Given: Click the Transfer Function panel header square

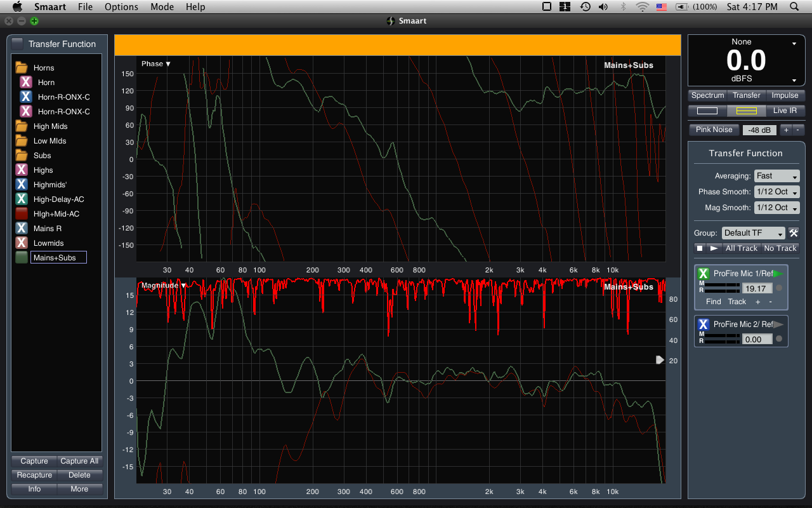Looking at the screenshot, I should (17, 44).
